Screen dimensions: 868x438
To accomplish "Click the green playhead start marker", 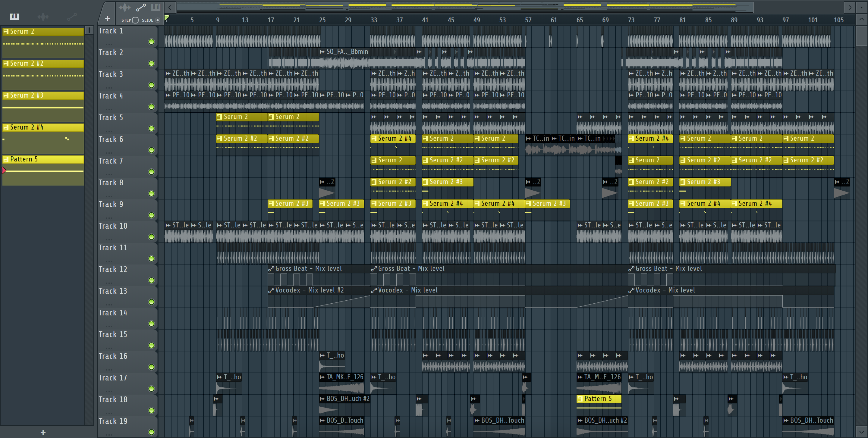I will coord(166,18).
